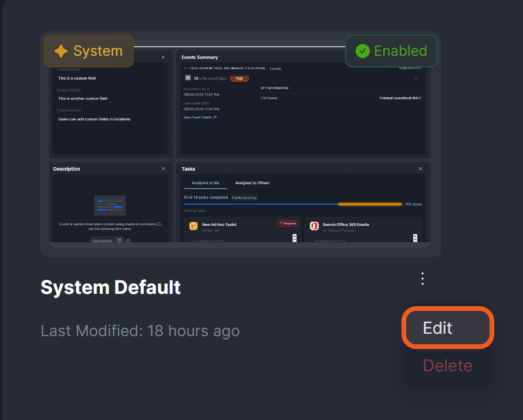Screen dimensions: 523x420
Task: Click stepper arrows on Search Office 365 card
Action: (415, 238)
